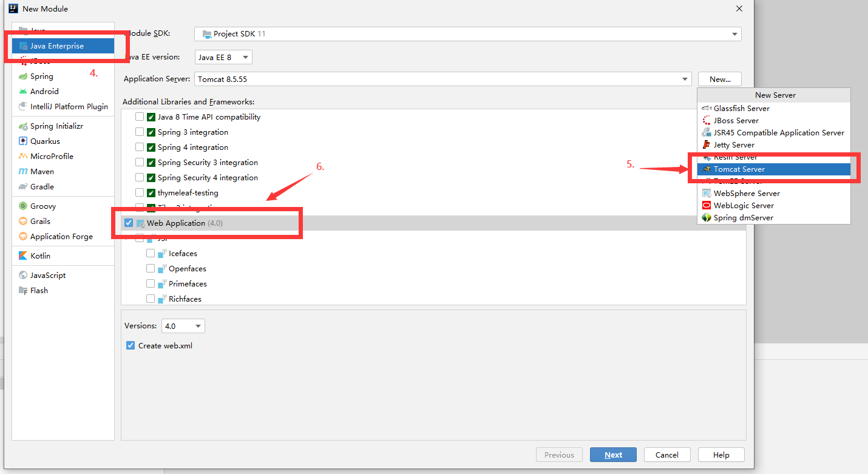
Task: Uncheck Web Application framework
Action: click(129, 223)
